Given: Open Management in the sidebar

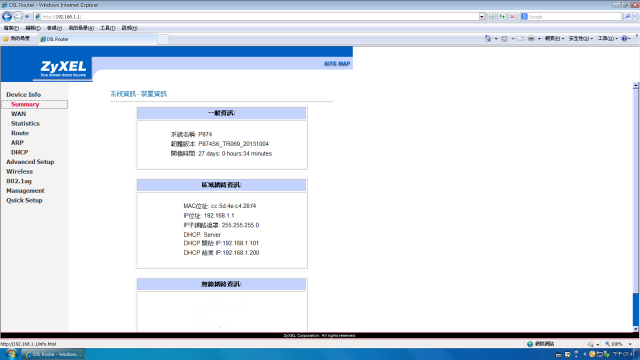Looking at the screenshot, I should [25, 191].
